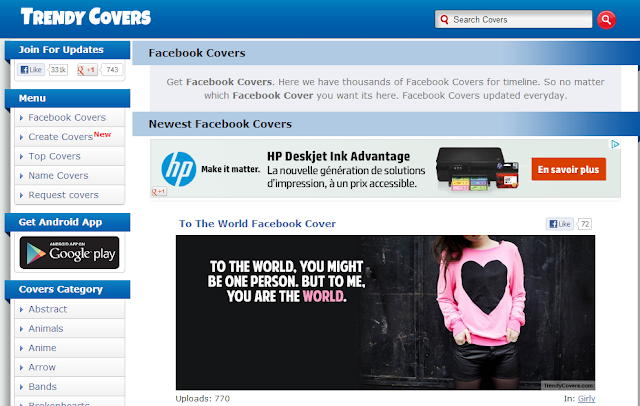Click the Newest Facebook Covers heading
This screenshot has height=406, width=640.
[220, 124]
